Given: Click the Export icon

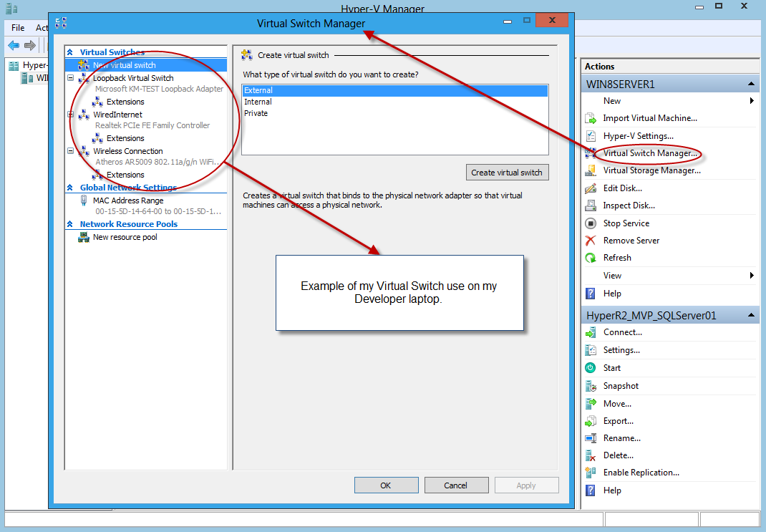Looking at the screenshot, I should pos(591,421).
